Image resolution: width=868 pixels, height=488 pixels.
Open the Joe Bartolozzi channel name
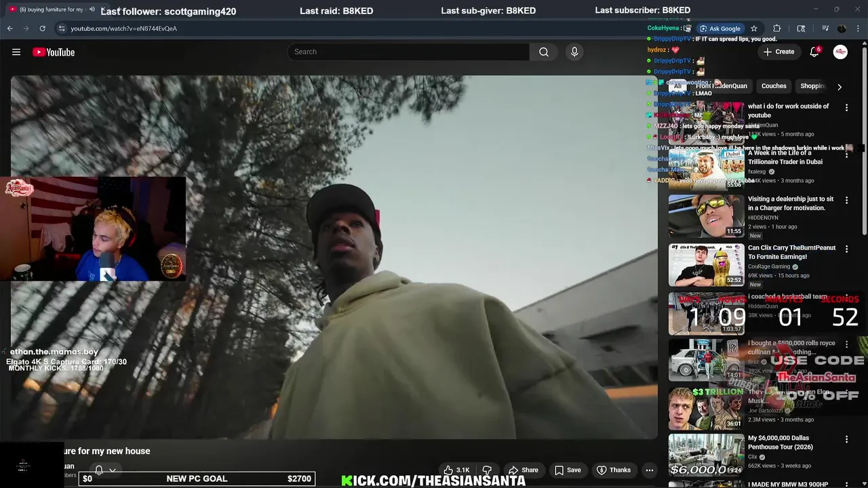click(765, 411)
